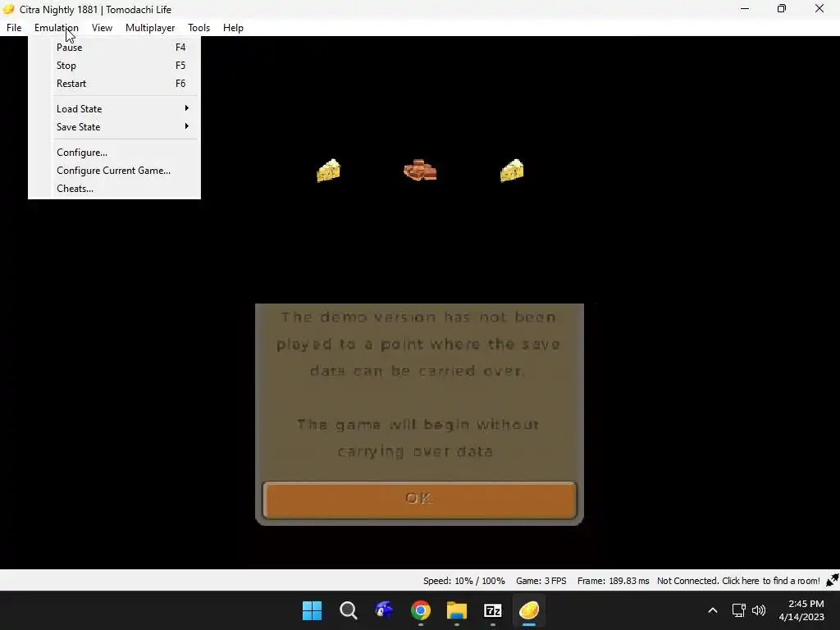The height and width of the screenshot is (630, 840).
Task: Click the multiplayer connection status icon
Action: 832,581
